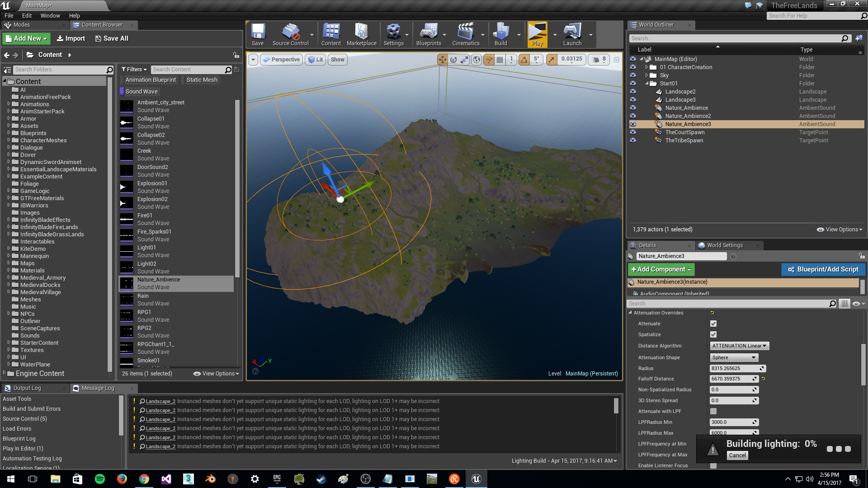The width and height of the screenshot is (868, 488).
Task: Click the LPFRadius Min value field
Action: pos(734,422)
